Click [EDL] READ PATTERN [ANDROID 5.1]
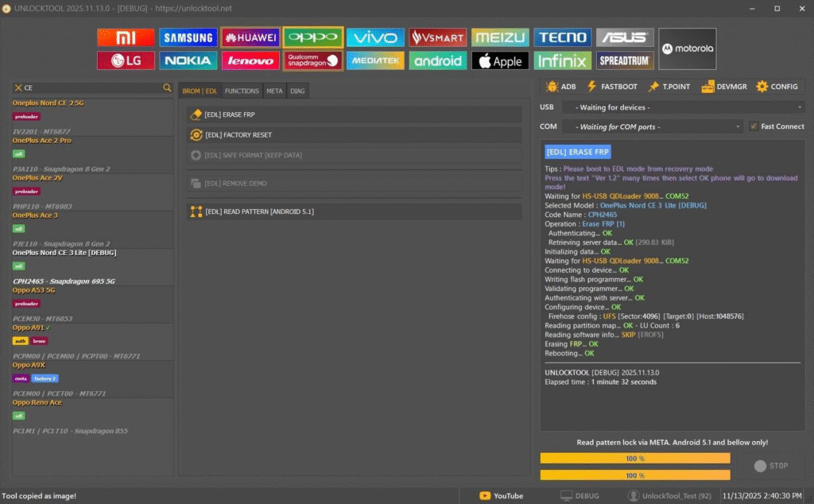 354,211
